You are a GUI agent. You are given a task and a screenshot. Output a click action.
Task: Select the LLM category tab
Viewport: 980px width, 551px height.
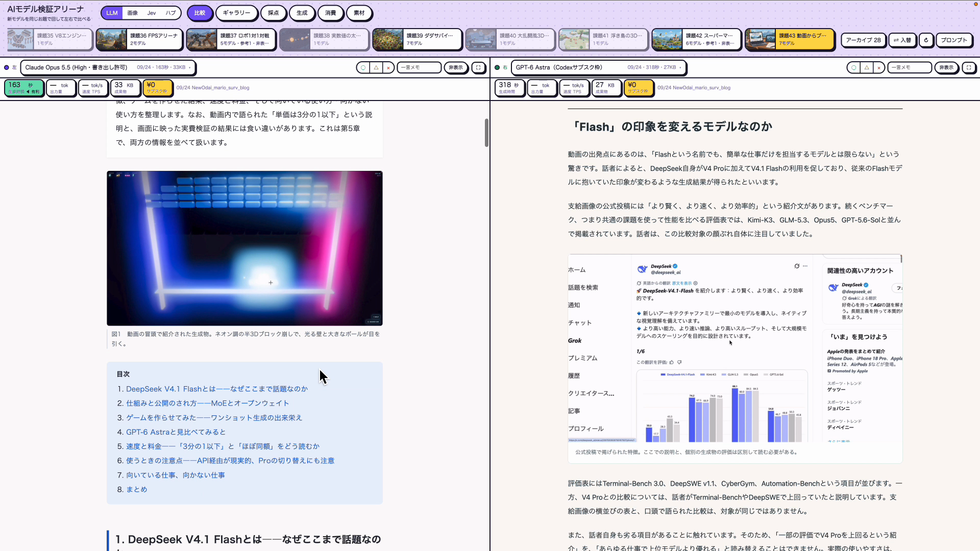[x=112, y=13]
